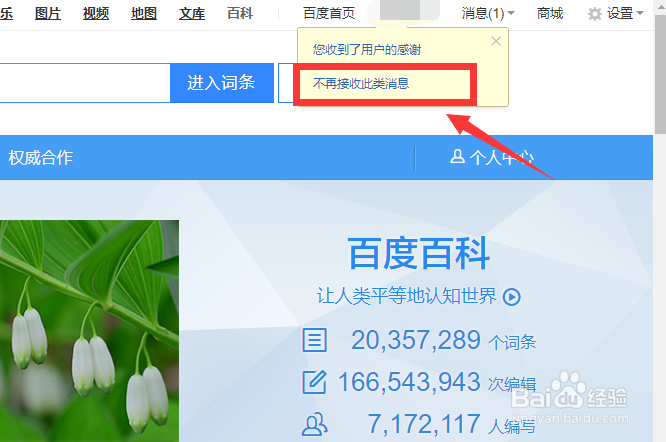Screen dimensions: 666x442
Task: Go to 百度首页
Action: tap(329, 14)
